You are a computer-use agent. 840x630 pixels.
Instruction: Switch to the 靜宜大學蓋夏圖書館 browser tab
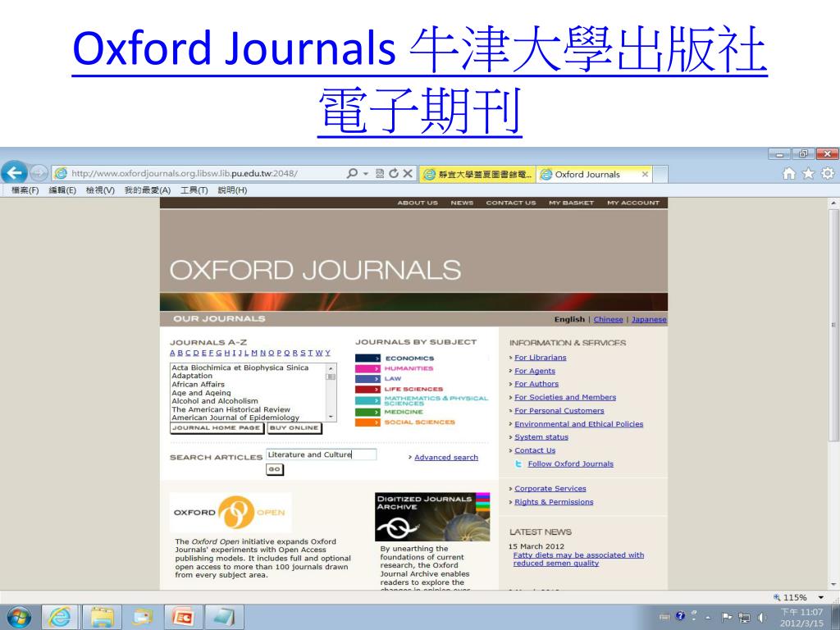tap(477, 174)
